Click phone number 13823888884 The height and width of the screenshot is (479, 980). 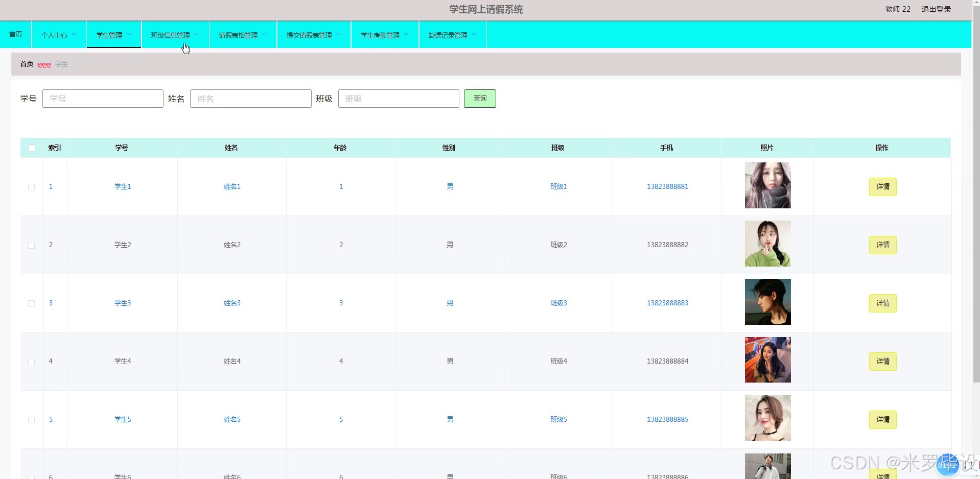pyautogui.click(x=667, y=362)
